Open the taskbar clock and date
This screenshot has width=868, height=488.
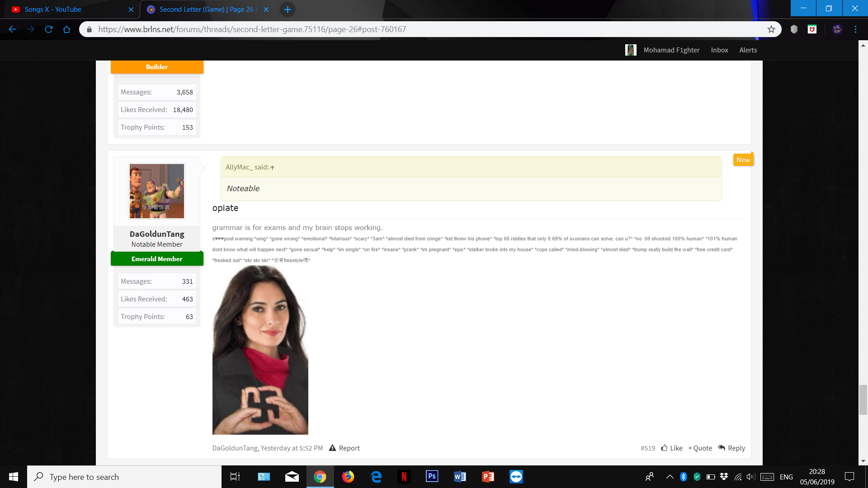coord(817,477)
